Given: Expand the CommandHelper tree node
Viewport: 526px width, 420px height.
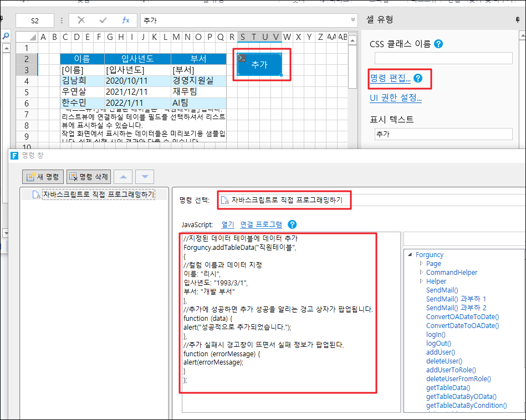Looking at the screenshot, I should click(421, 273).
